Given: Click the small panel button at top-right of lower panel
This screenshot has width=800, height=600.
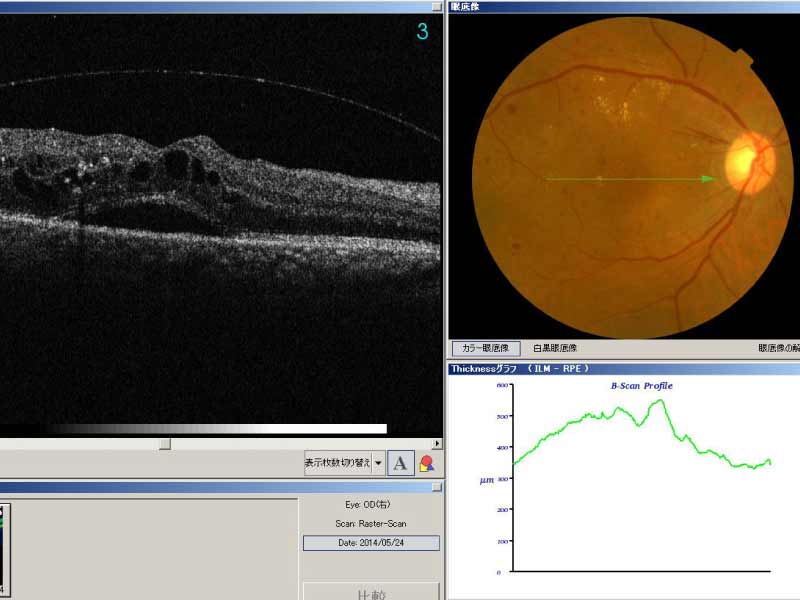Looking at the screenshot, I should pyautogui.click(x=436, y=487).
